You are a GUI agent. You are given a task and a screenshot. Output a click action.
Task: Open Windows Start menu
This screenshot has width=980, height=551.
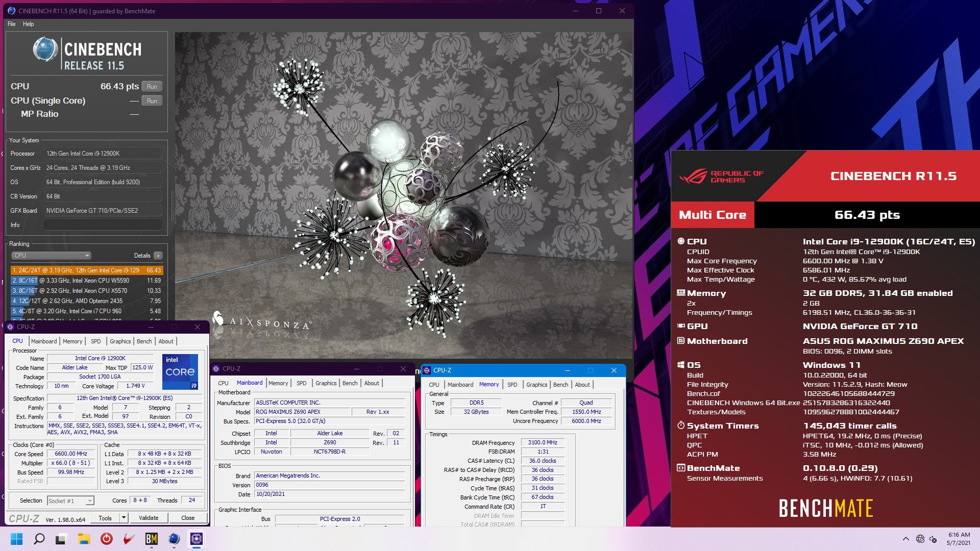point(16,539)
